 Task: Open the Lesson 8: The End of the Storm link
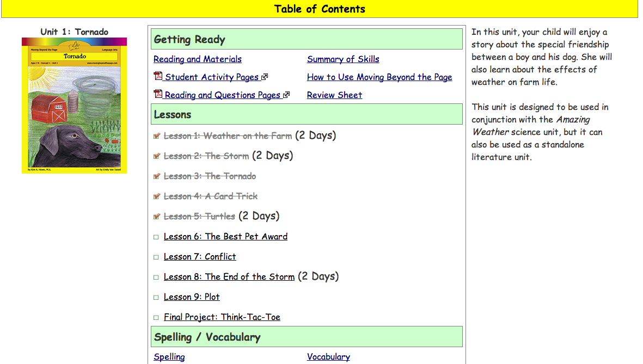click(x=229, y=277)
